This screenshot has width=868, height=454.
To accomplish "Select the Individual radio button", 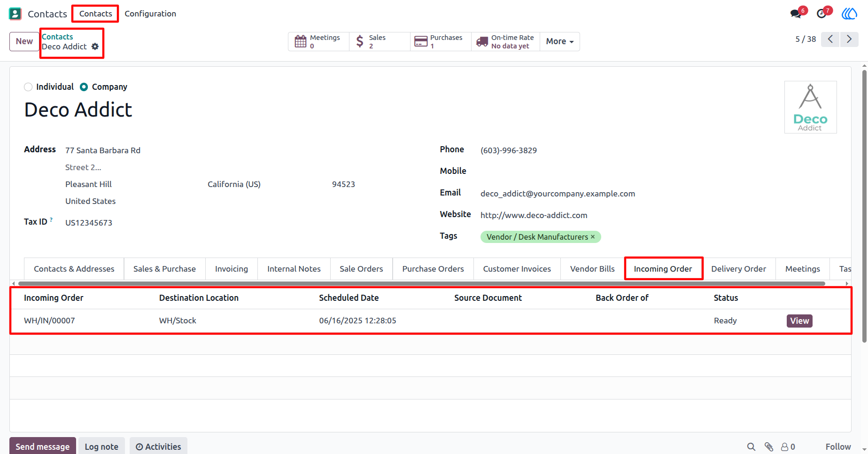I will click(28, 87).
